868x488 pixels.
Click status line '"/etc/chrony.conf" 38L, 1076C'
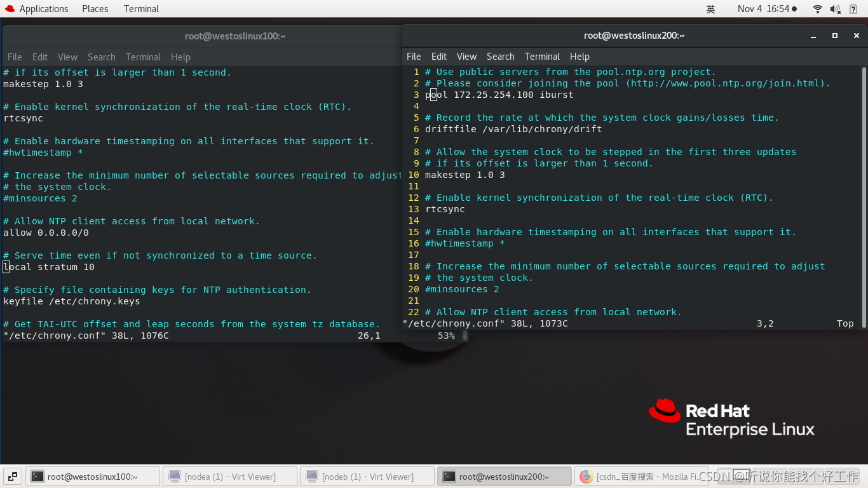pos(86,335)
